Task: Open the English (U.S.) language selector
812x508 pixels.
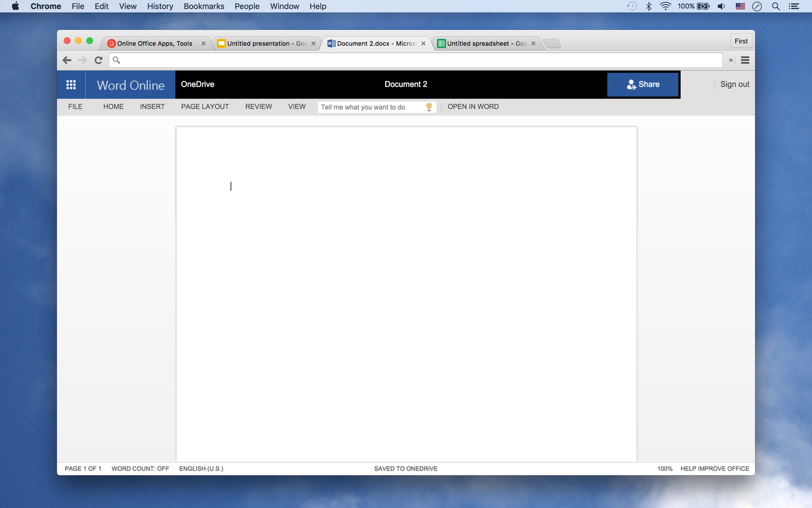Action: tap(200, 469)
